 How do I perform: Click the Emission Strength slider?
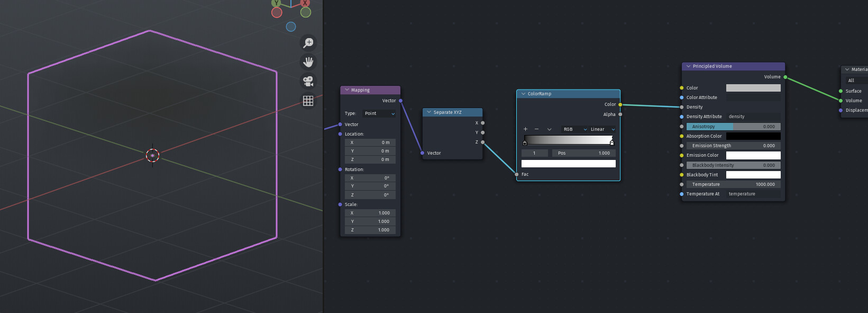click(733, 146)
